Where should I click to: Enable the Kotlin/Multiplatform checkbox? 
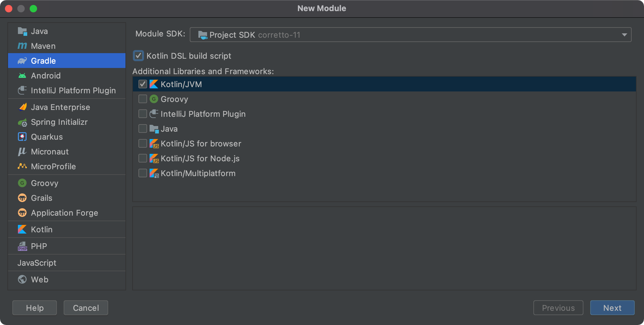143,173
